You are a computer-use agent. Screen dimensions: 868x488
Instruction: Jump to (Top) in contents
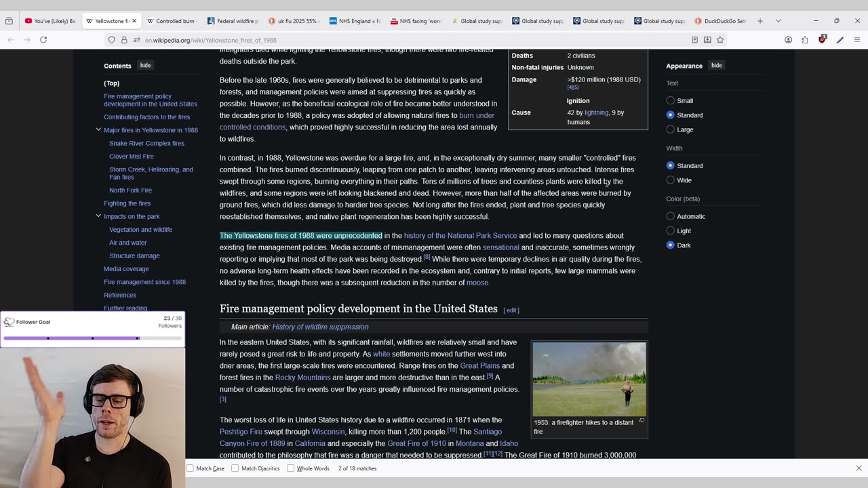tap(111, 83)
